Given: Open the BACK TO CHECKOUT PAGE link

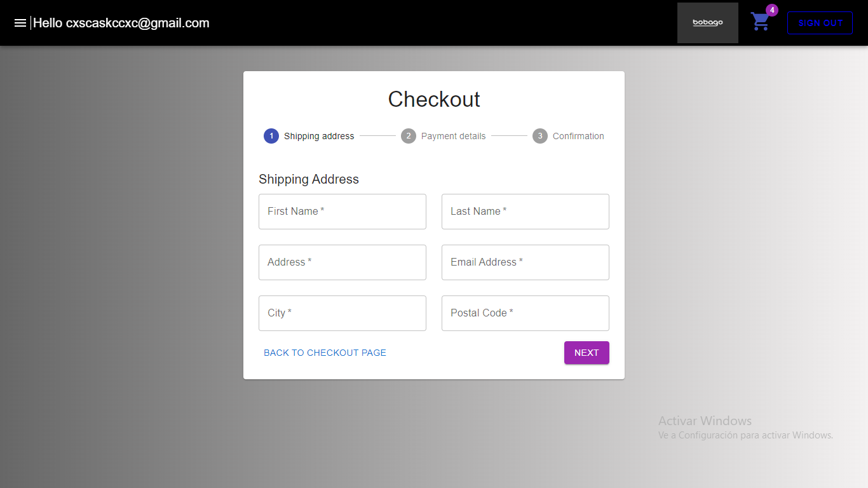Looking at the screenshot, I should click(x=325, y=352).
